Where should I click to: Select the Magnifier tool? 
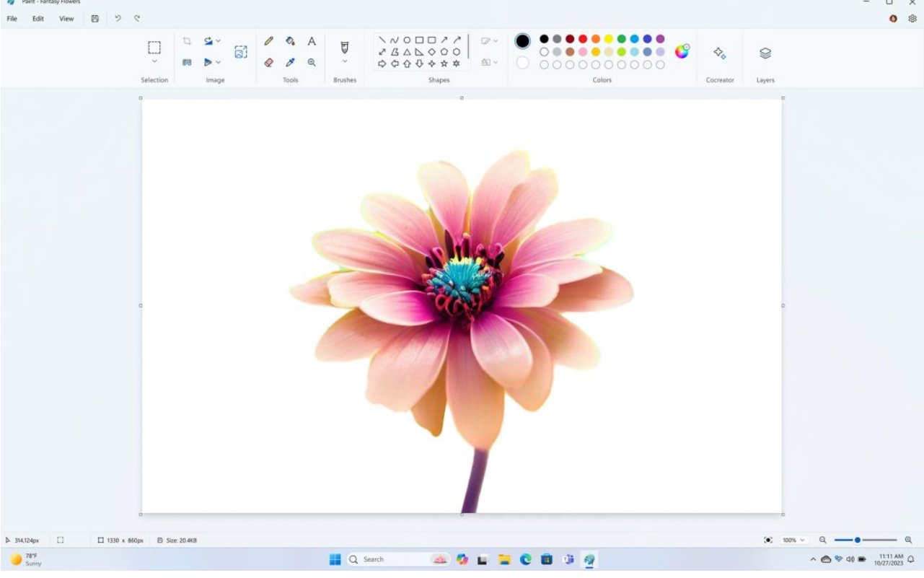coord(312,62)
